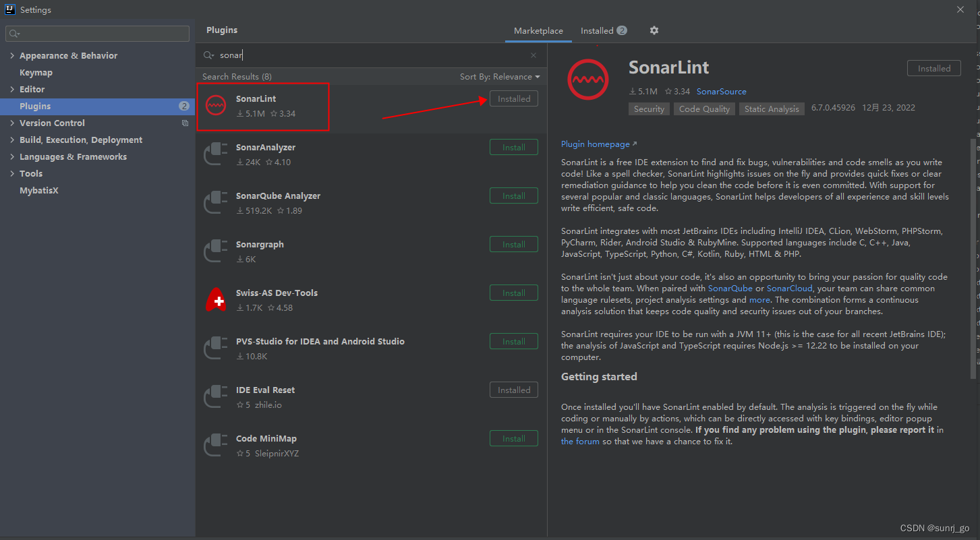Expand Appearance & Behavior settings
Image resolution: width=980 pixels, height=540 pixels.
point(12,56)
